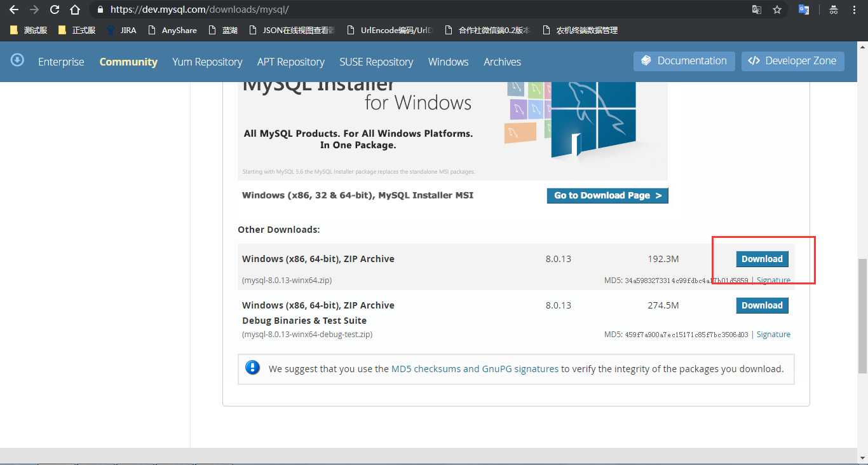Viewport: 868px width, 465px height.
Task: Reload the page with refresh icon
Action: coord(55,10)
